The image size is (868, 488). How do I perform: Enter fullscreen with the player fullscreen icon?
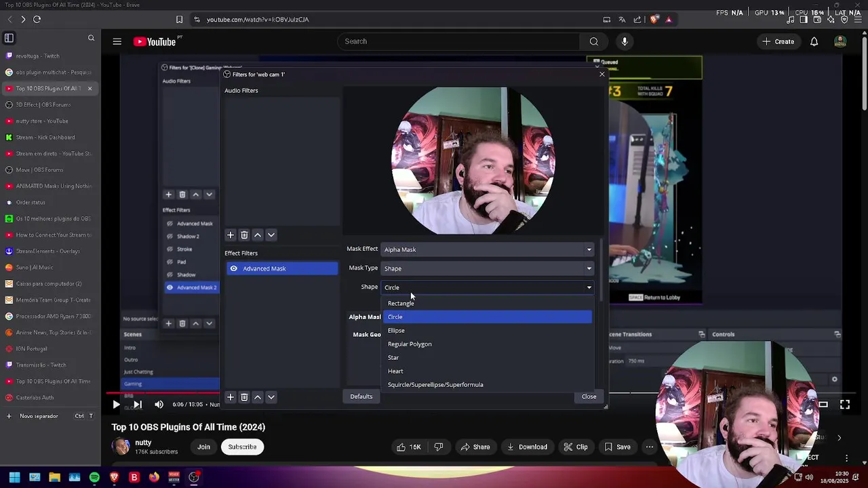pos(845,405)
